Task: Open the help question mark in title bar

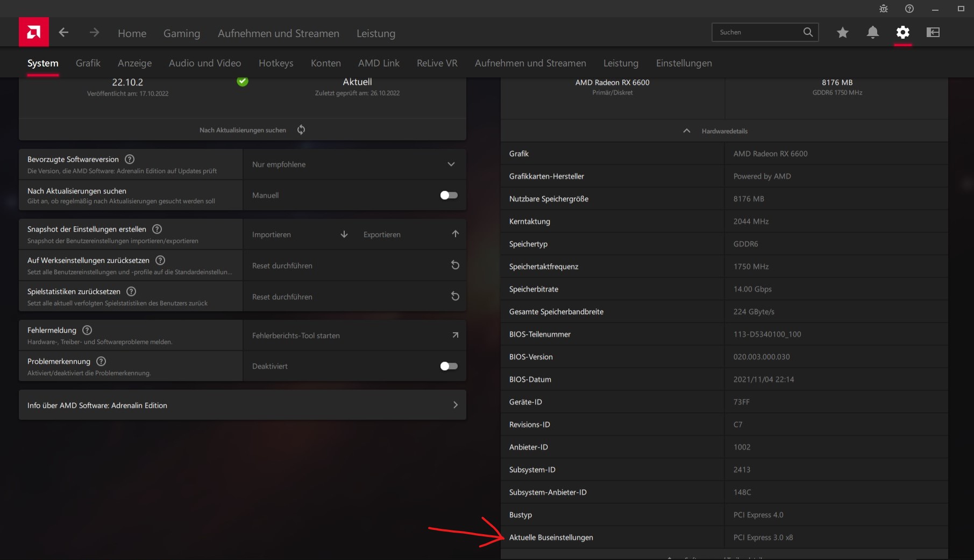Action: (x=909, y=9)
